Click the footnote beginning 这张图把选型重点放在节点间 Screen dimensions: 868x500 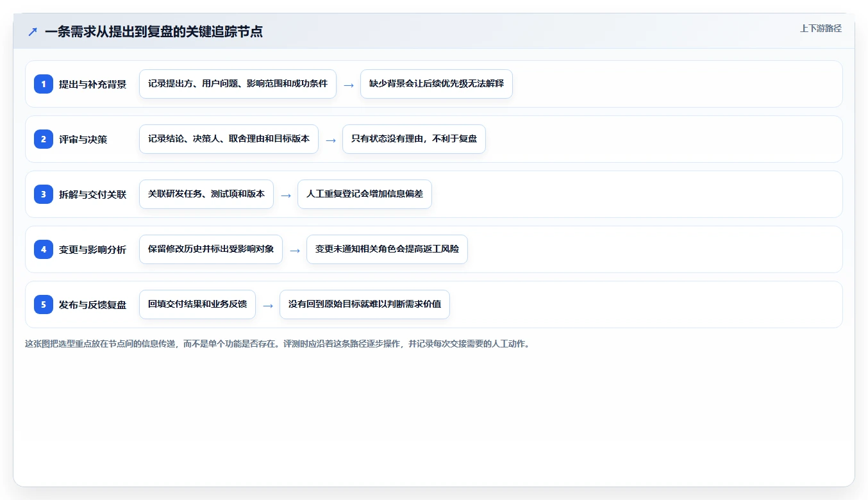(277, 344)
